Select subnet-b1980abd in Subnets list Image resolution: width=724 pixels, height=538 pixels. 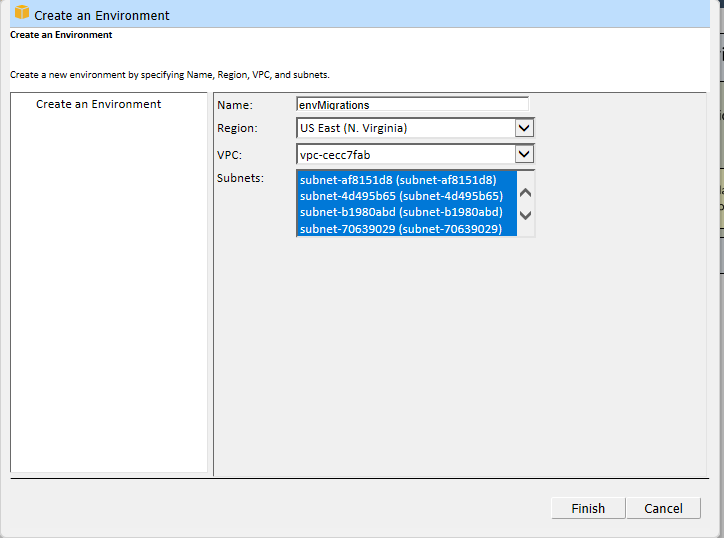click(x=407, y=212)
